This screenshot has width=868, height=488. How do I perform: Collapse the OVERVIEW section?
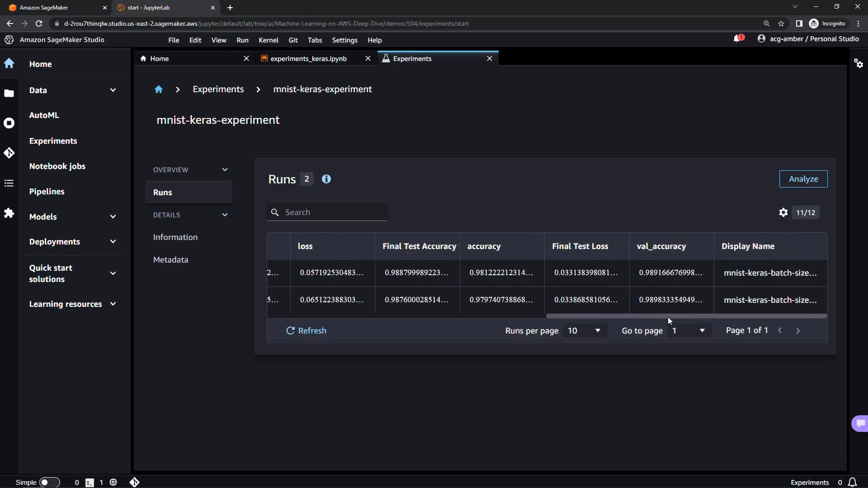(225, 170)
